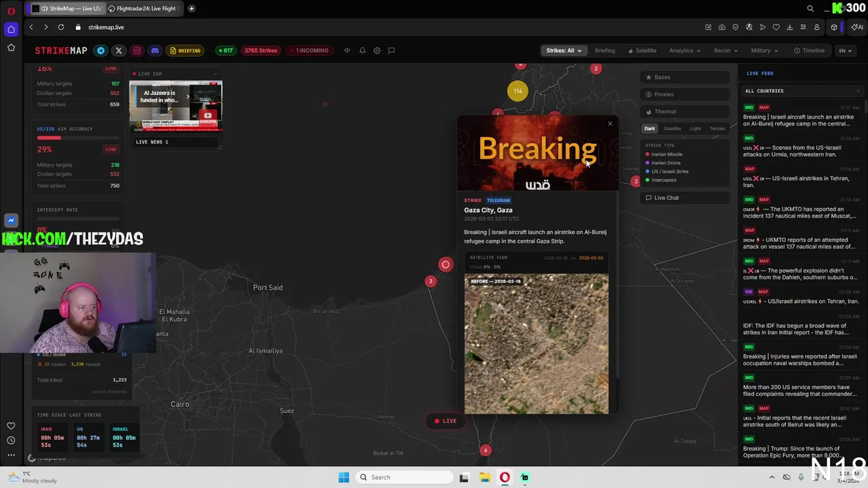Click yellow Briefing button
The height and width of the screenshot is (488, 868).
click(185, 50)
